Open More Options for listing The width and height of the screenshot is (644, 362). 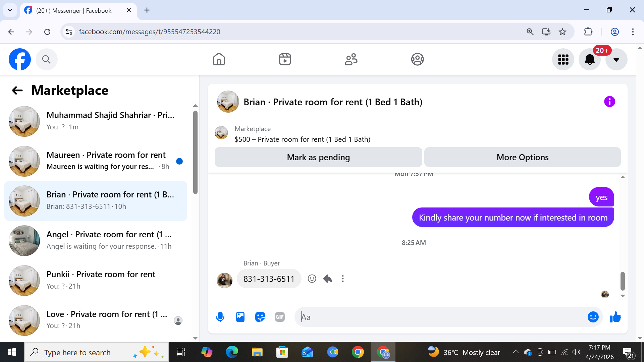tap(522, 157)
